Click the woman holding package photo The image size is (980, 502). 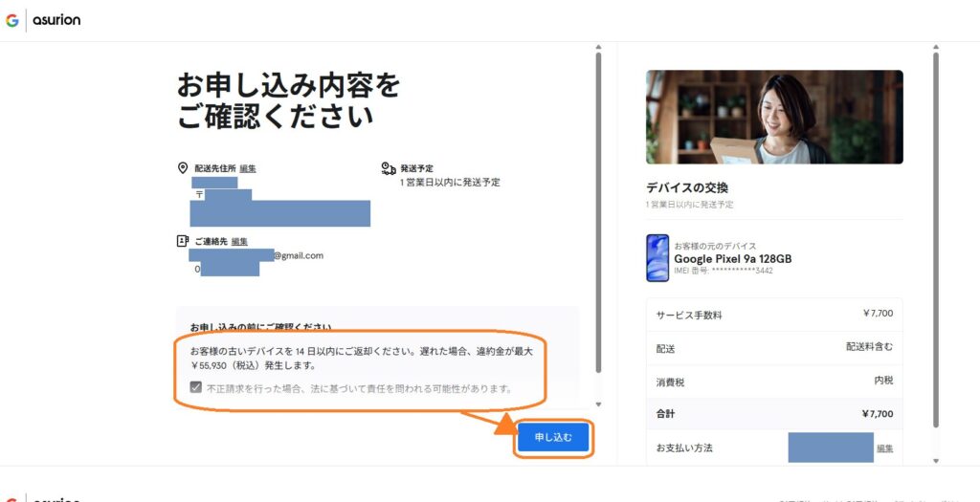coord(774,117)
